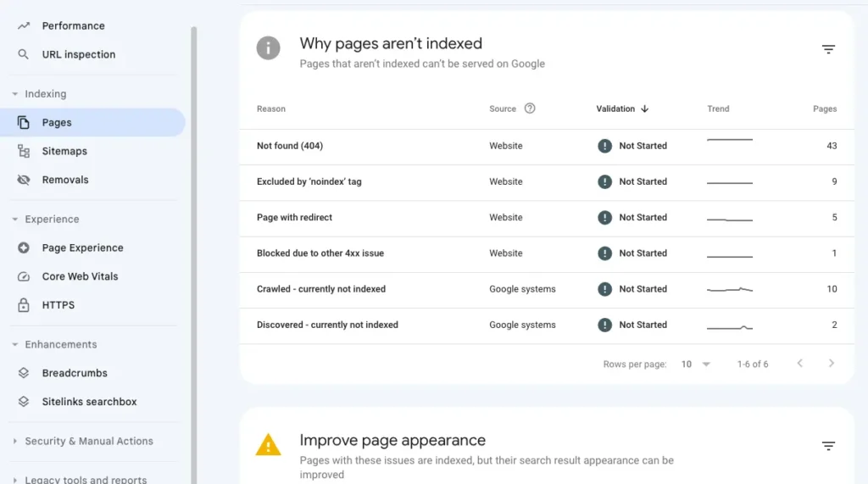Go to the next page of results
Viewport: 868px width, 484px height.
pos(831,364)
